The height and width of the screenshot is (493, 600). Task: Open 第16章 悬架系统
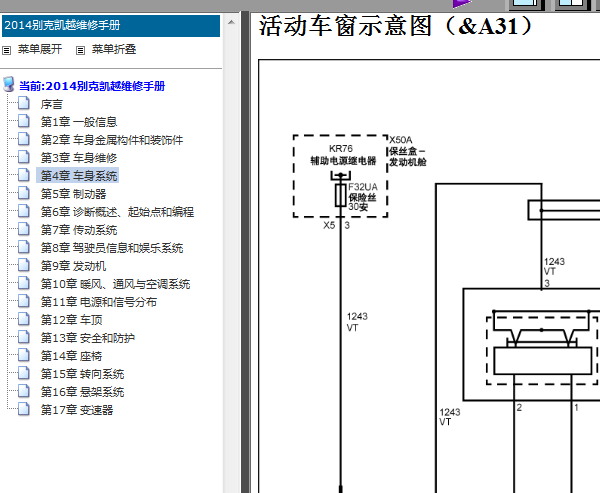click(x=82, y=392)
